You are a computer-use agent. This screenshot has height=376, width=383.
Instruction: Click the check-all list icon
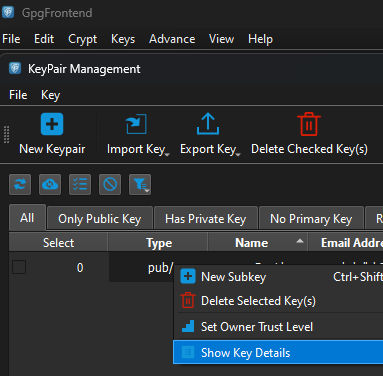(80, 184)
